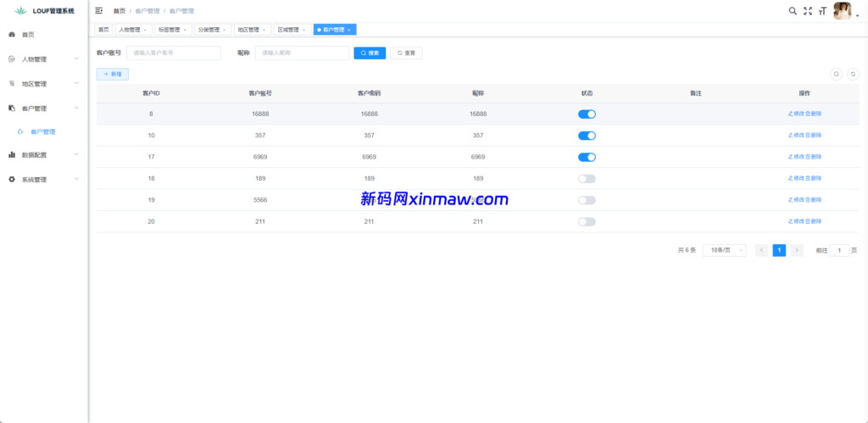
Task: Click the blue 搜索 button
Action: pyautogui.click(x=370, y=53)
